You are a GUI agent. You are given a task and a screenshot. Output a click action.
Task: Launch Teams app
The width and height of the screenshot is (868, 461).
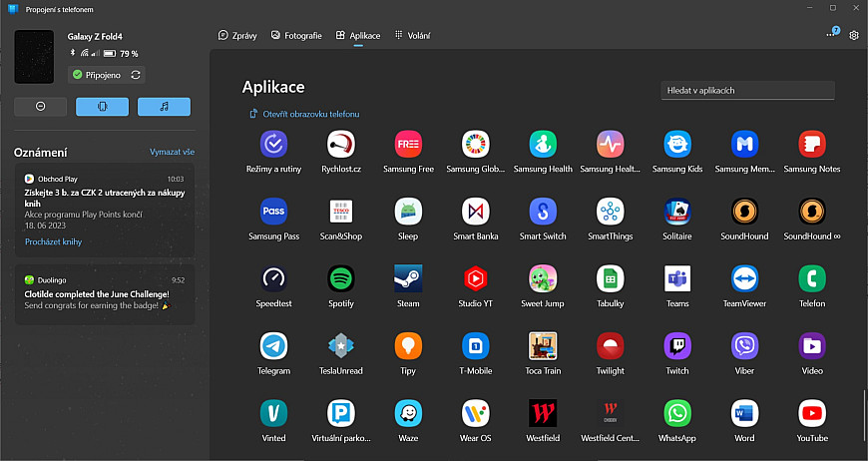[677, 279]
